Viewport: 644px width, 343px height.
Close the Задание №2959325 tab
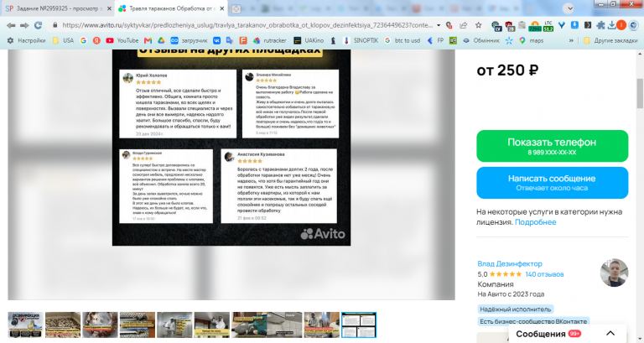(x=109, y=8)
